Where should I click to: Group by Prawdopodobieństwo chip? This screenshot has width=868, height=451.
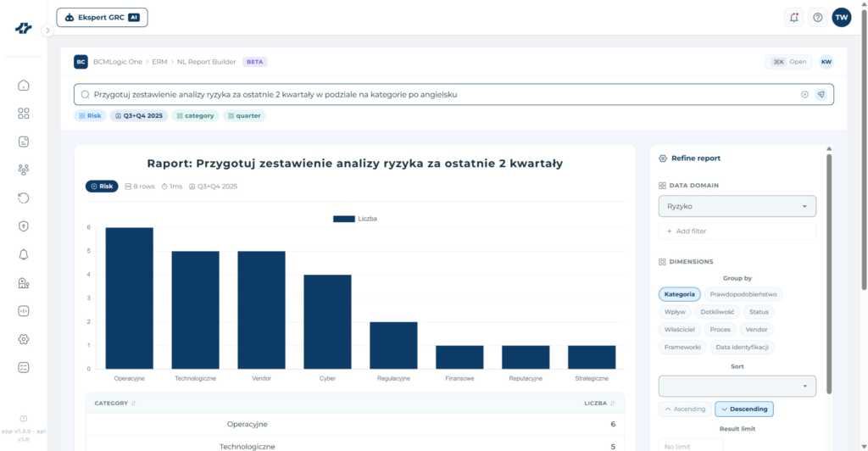coord(743,294)
